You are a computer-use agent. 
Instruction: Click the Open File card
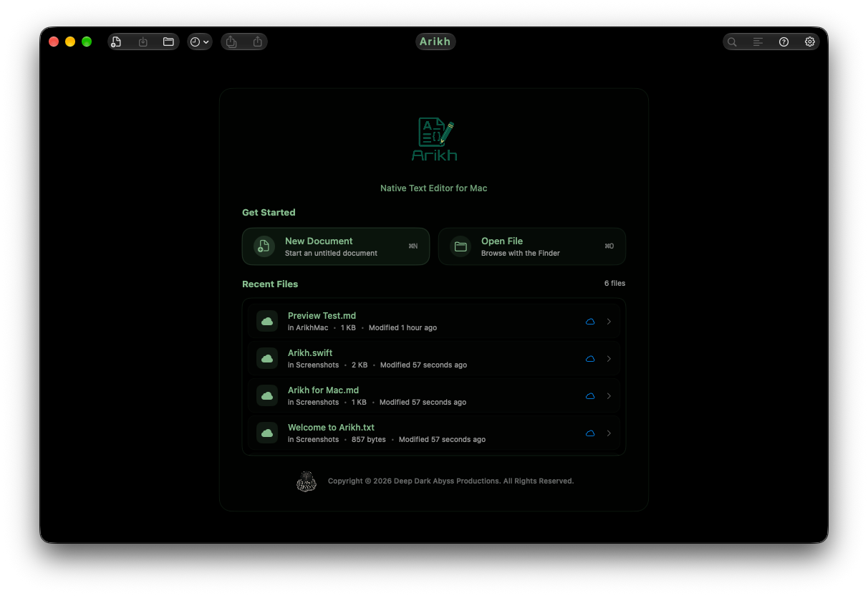coord(532,246)
